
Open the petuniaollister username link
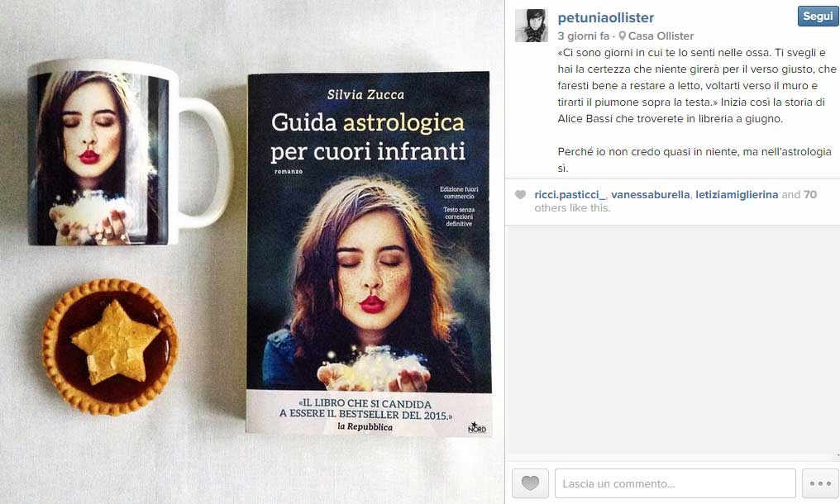(605, 17)
